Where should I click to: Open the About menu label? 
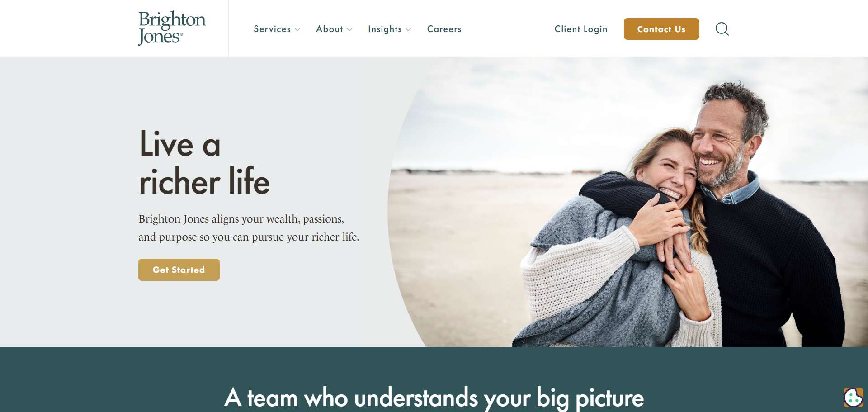pos(330,29)
